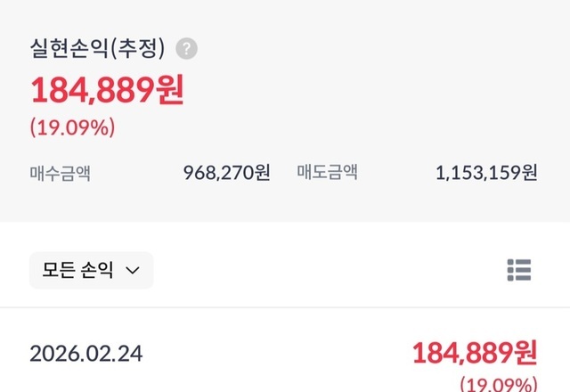Click the 원 unit of 968,270원
Screen dimensions: 570x392
click(263, 172)
